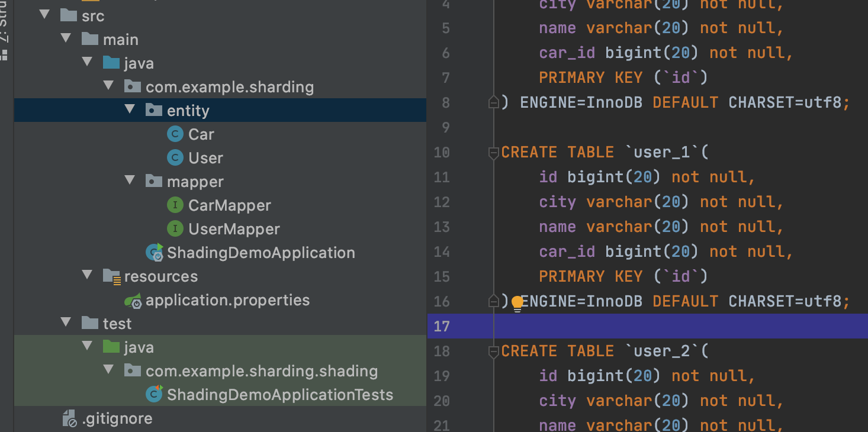The width and height of the screenshot is (868, 432).
Task: Click the ShadingDemoApplication Spring Boot class icon
Action: pyautogui.click(x=155, y=253)
